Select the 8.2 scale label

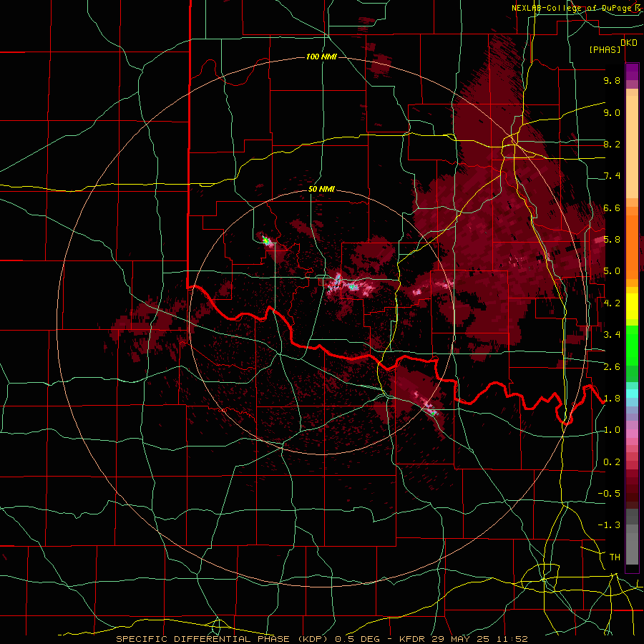coord(612,144)
